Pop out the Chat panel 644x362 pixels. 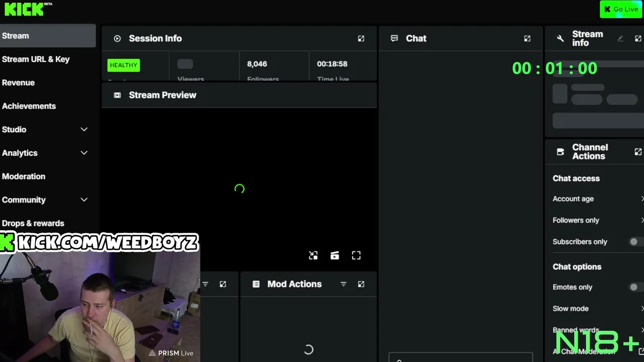click(x=527, y=38)
